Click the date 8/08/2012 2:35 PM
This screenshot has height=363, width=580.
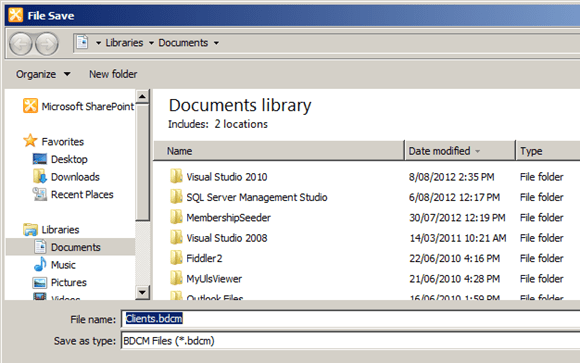click(451, 177)
